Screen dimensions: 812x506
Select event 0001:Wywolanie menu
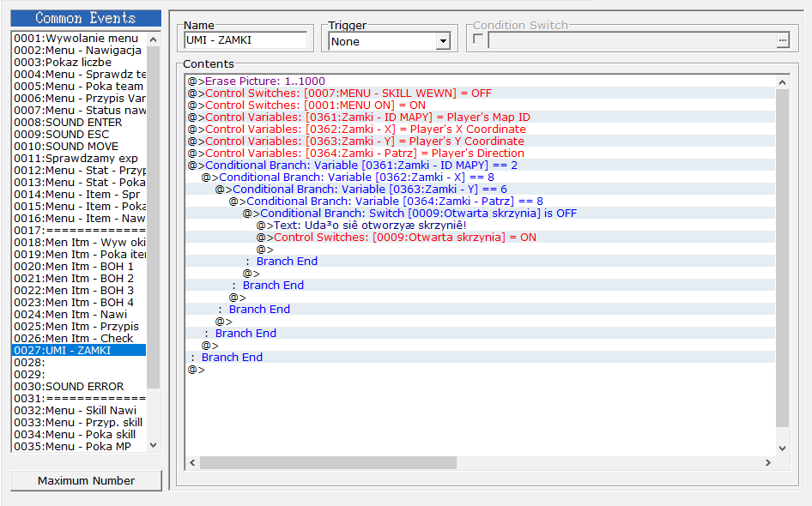[79, 39]
